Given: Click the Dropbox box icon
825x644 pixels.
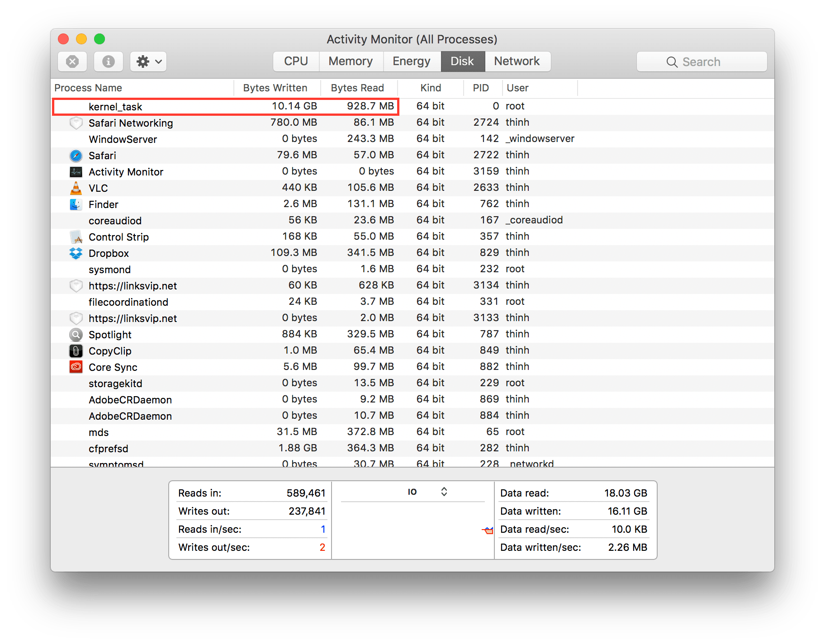Looking at the screenshot, I should [76, 253].
